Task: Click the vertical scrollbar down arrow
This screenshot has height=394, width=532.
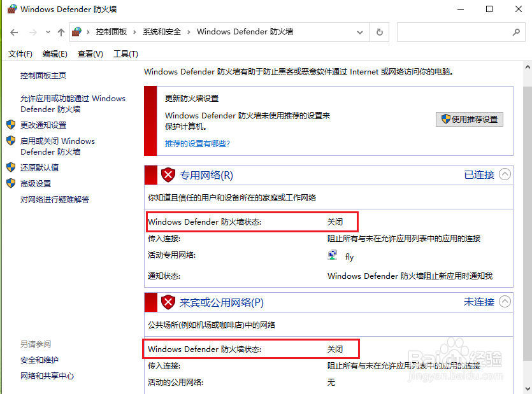Action: coord(528,389)
